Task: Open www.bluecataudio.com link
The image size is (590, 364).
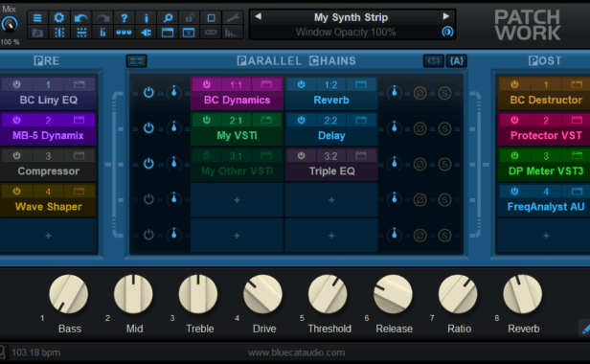Action: coord(296,353)
